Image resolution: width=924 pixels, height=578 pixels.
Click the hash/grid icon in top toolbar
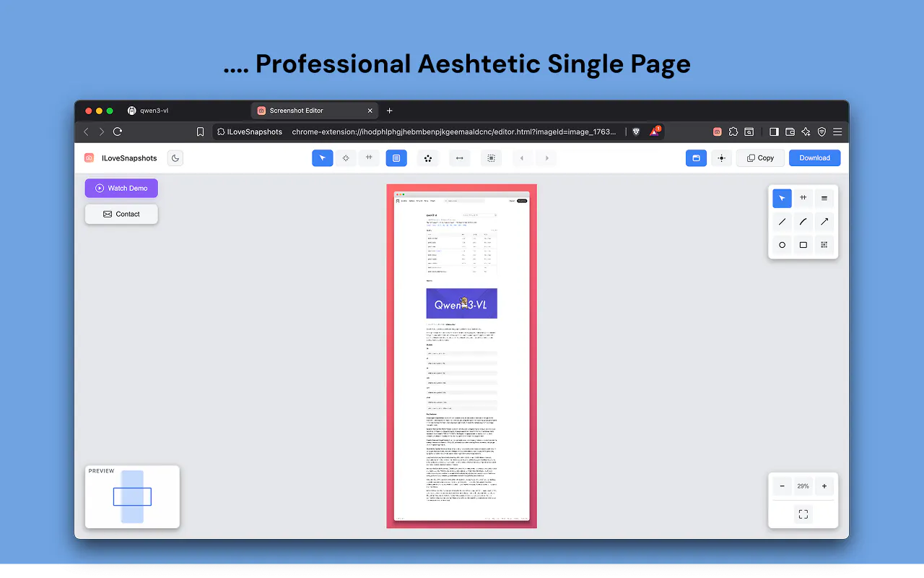tap(369, 158)
